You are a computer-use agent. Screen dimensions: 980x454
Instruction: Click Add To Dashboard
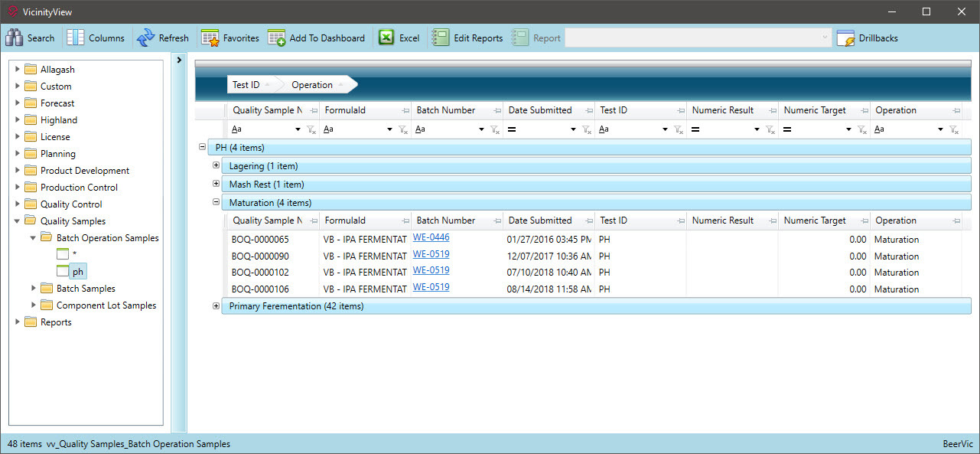click(316, 38)
